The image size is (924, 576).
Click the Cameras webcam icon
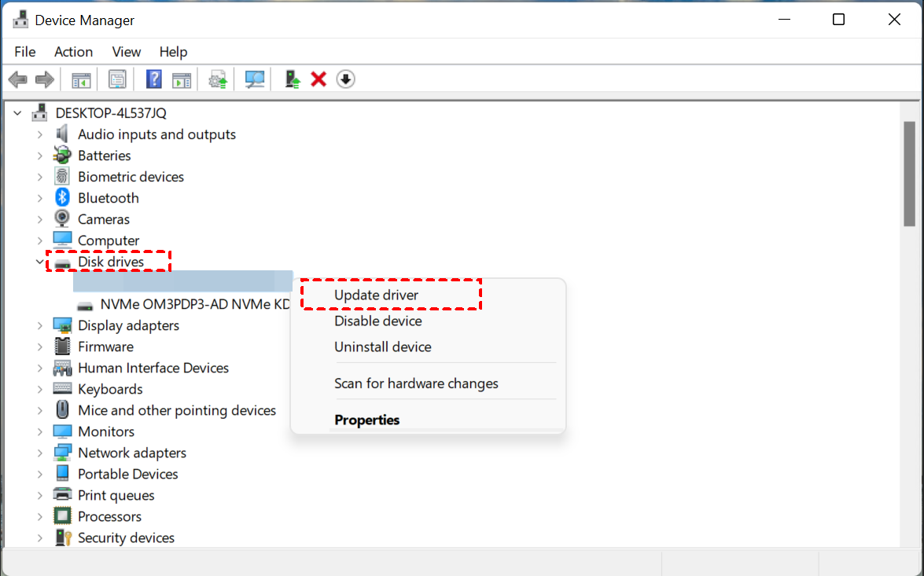(x=62, y=218)
